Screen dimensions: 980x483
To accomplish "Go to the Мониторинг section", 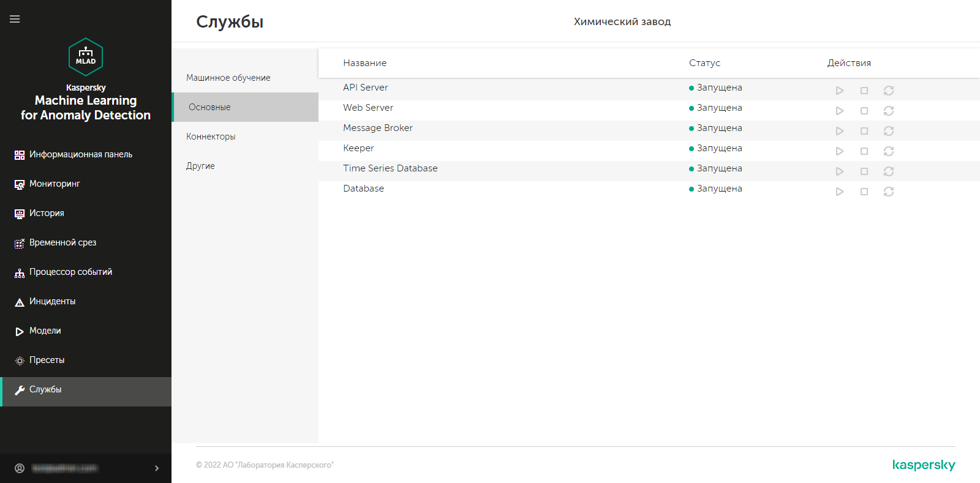I will tap(55, 184).
